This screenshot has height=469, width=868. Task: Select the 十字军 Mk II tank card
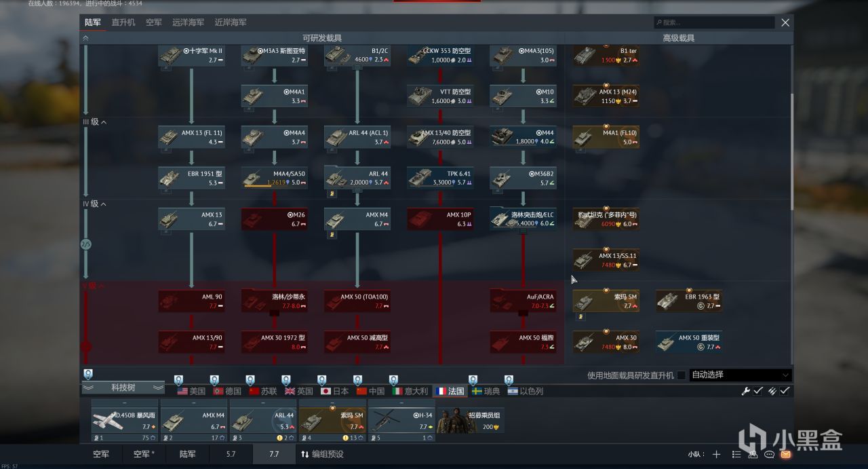(192, 56)
